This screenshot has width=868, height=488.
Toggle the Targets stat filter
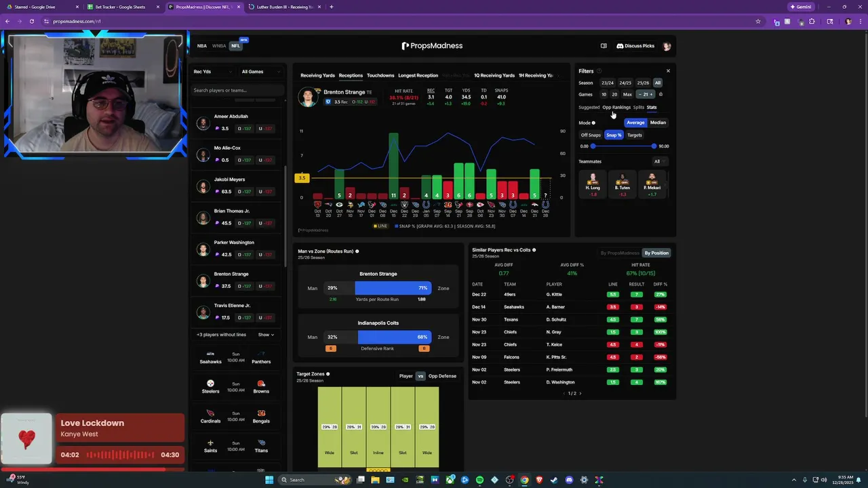pyautogui.click(x=635, y=135)
